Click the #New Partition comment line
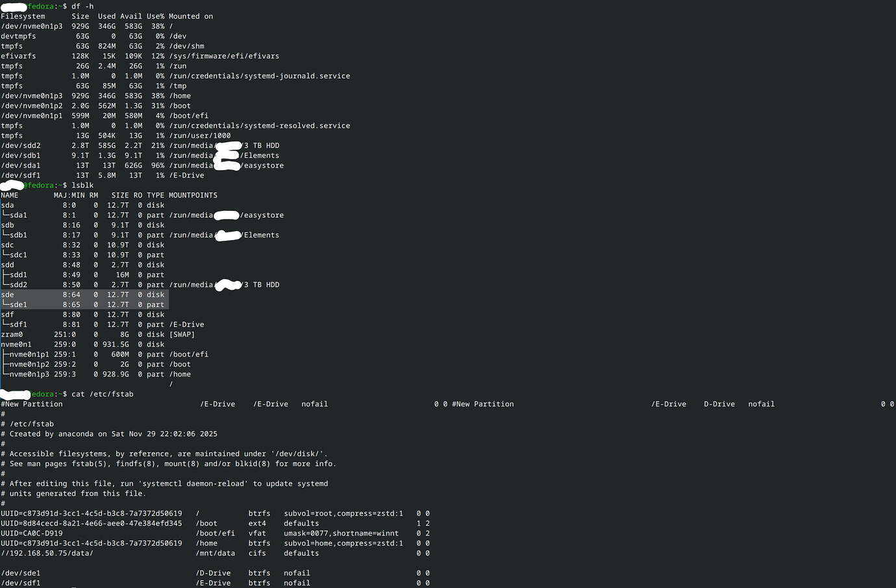 pyautogui.click(x=32, y=403)
